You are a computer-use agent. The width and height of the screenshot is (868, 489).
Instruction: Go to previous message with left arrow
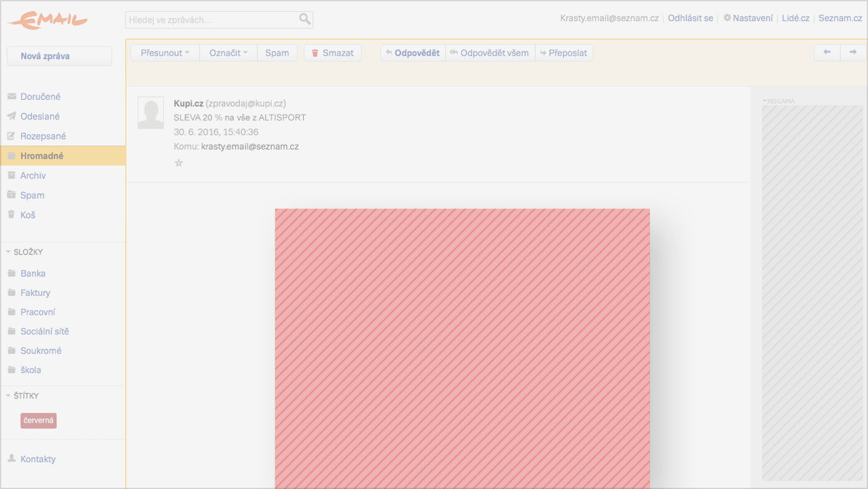(827, 53)
